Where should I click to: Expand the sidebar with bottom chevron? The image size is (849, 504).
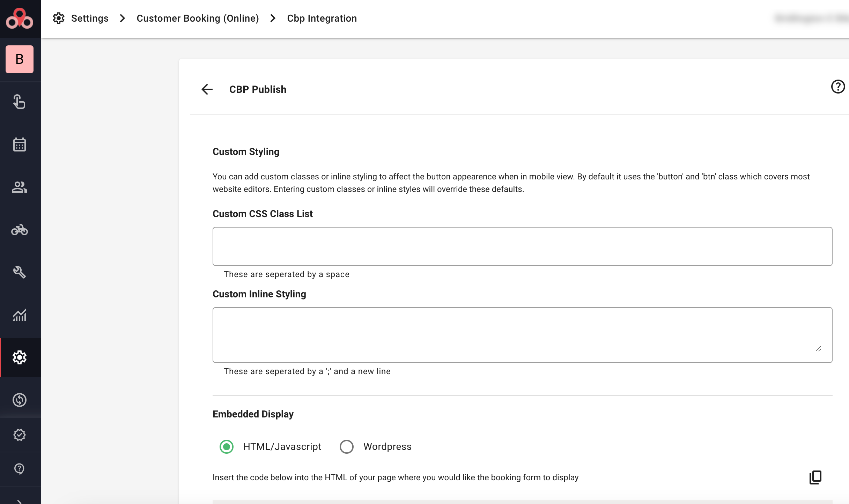pos(20,501)
